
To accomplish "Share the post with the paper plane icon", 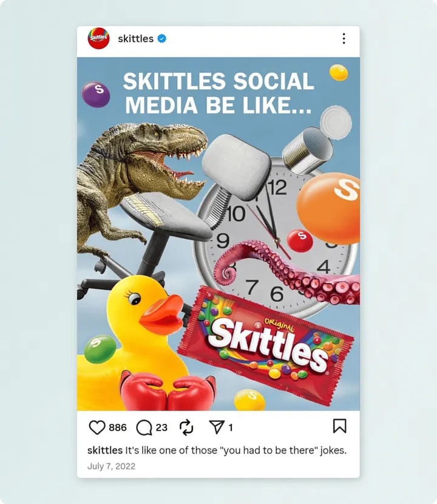I will tap(217, 427).
